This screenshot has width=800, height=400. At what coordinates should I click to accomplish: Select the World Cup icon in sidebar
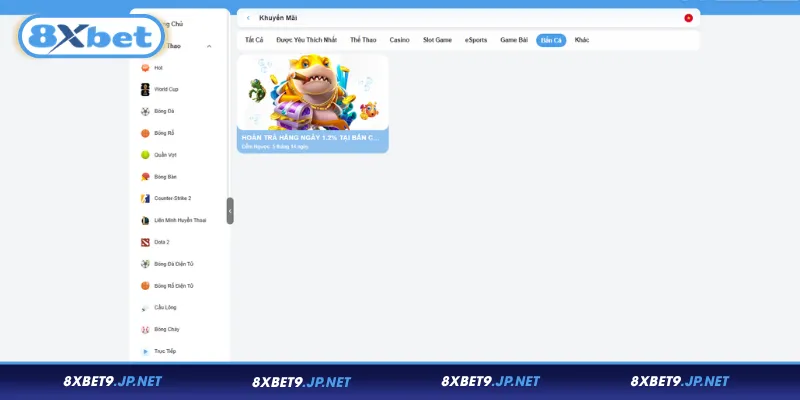click(x=145, y=89)
